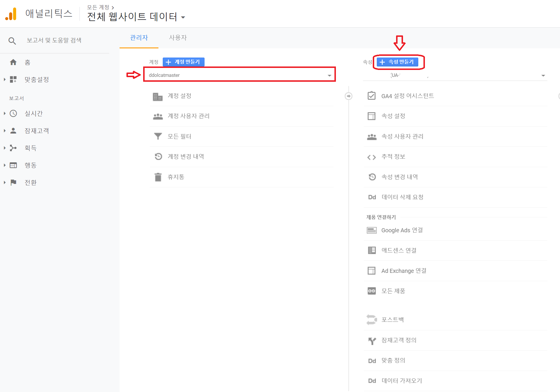Image resolution: width=560 pixels, height=392 pixels.
Task: Click the 속성 만들기 button
Action: (397, 62)
